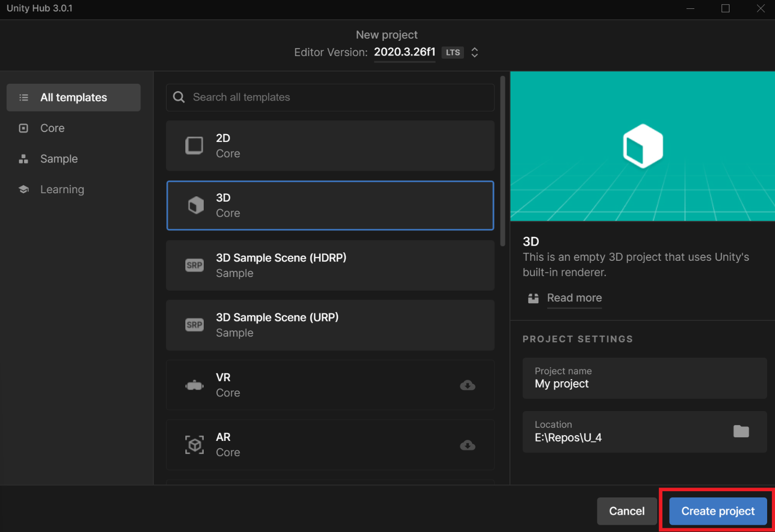The width and height of the screenshot is (775, 532).
Task: Click the LTS badge
Action: pyautogui.click(x=453, y=52)
